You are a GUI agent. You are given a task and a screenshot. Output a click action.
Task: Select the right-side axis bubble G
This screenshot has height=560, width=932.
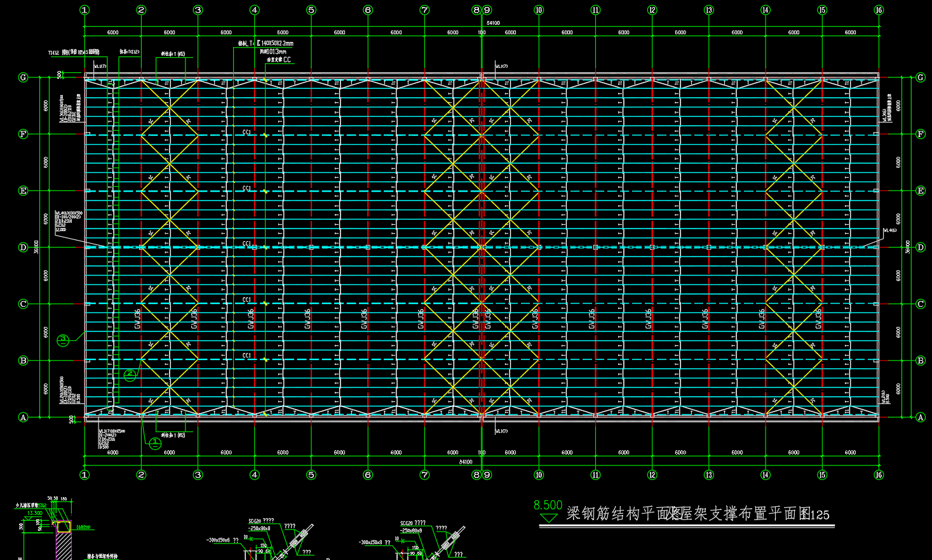tap(921, 77)
